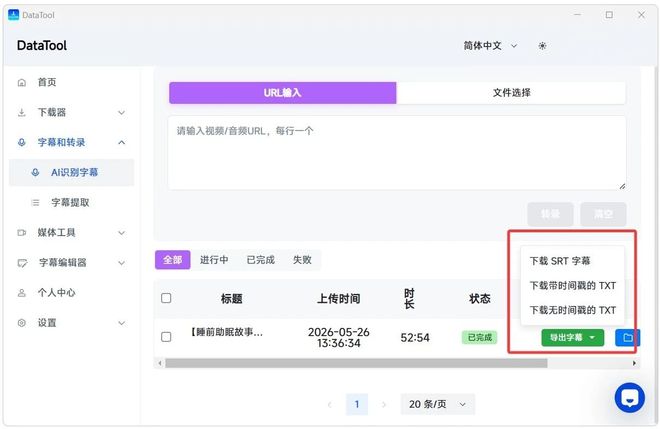The width and height of the screenshot is (660, 429).
Task: Click the disabled 转录 button
Action: pyautogui.click(x=550, y=214)
